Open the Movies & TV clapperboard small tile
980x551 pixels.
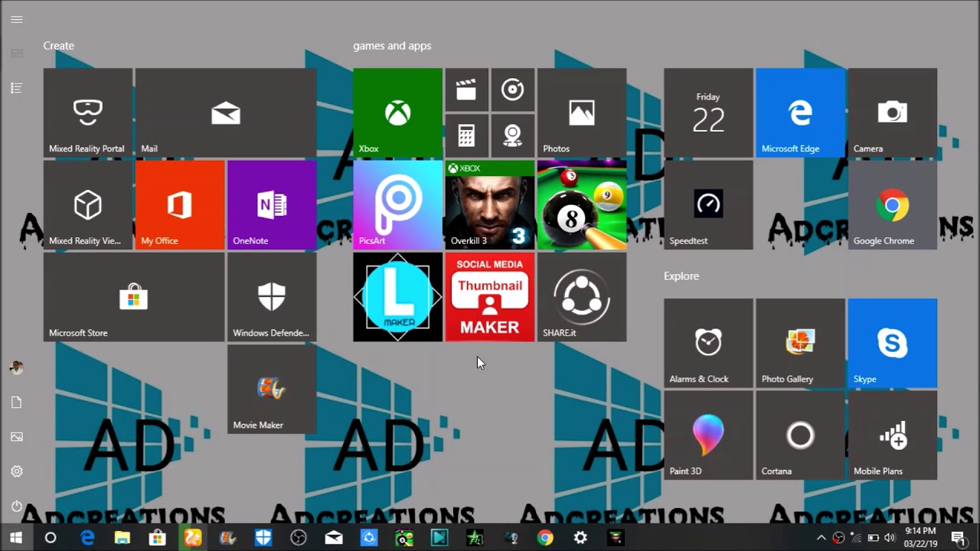[x=466, y=90]
